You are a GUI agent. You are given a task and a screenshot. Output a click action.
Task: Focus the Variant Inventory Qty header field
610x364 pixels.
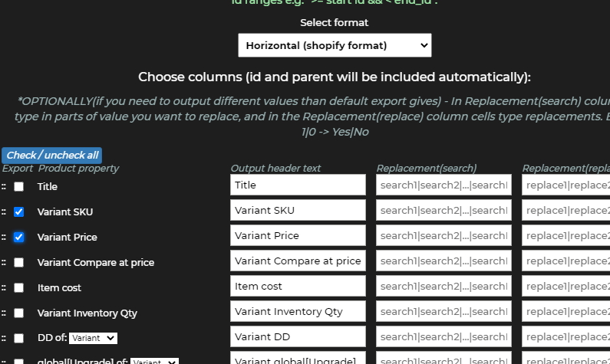point(298,311)
